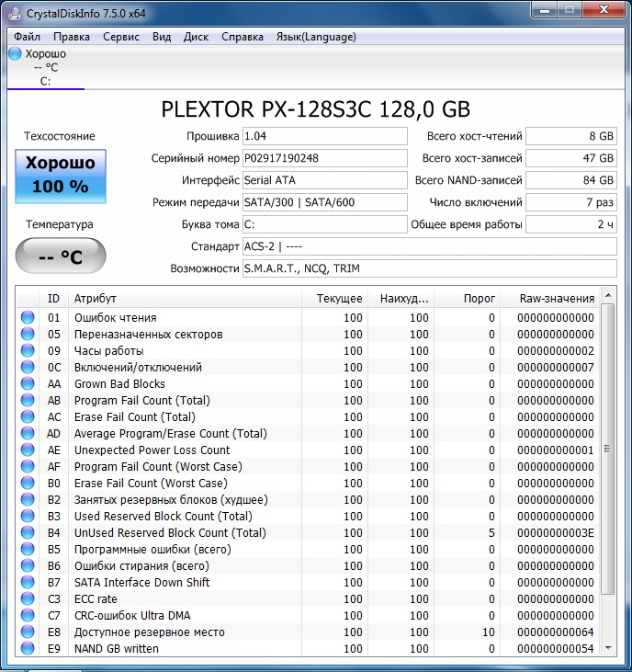Click the status circle for attribute 01 Ошибок чтения
This screenshot has width=632, height=672.
28,317
